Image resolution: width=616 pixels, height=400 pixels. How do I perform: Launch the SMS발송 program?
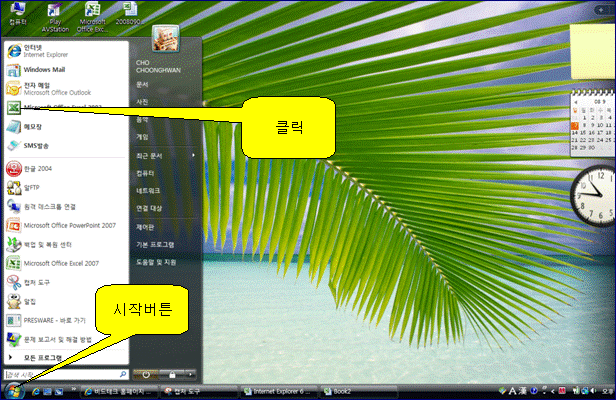coord(66,145)
